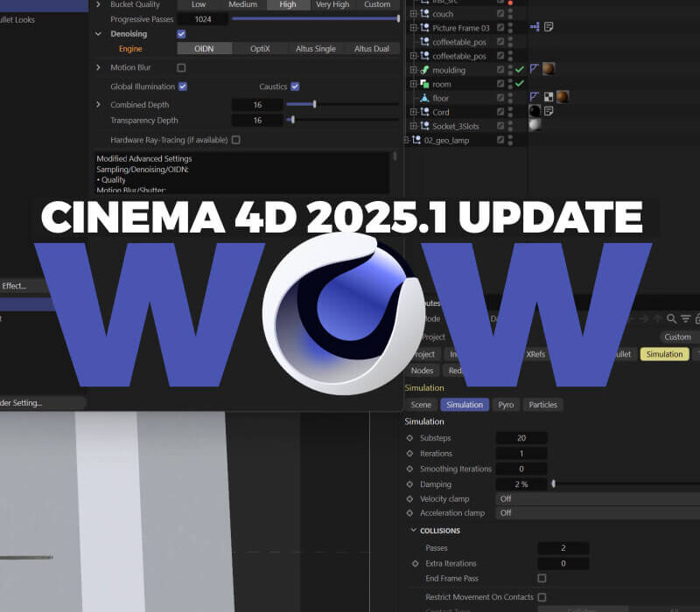Click the search icon in Attributes panel
The image size is (700, 612).
click(671, 318)
